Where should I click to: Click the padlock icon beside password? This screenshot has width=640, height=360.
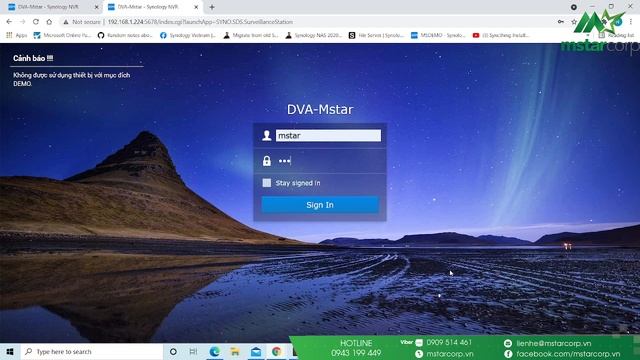[x=267, y=161]
